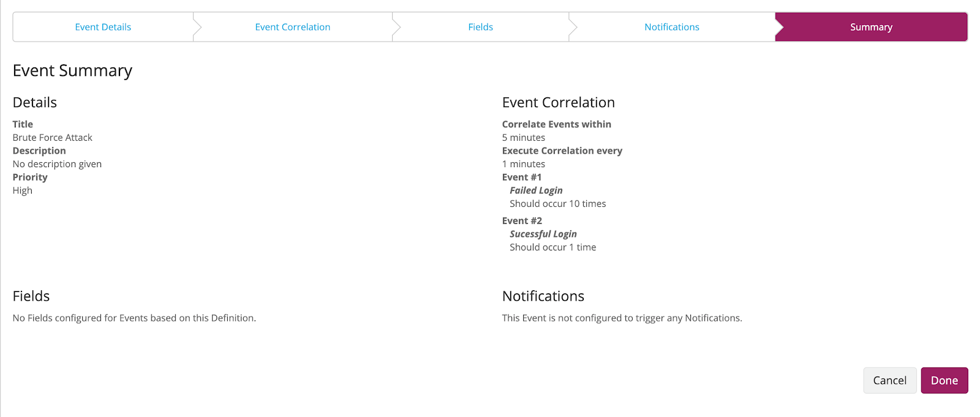Click the 'Should occur 1 time' text
This screenshot has width=980, height=417.
click(x=552, y=247)
